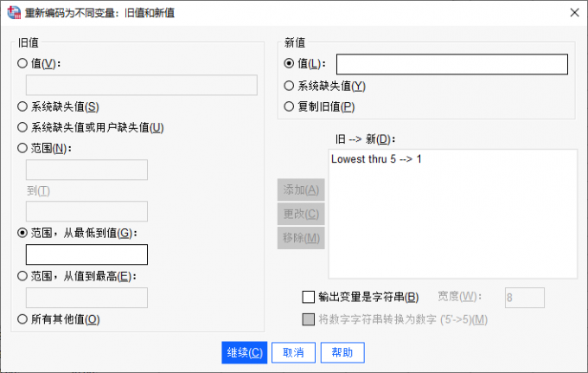Choose 系统缺失值或用户缺失值(U) option
This screenshot has width=588, height=373.
(22, 127)
